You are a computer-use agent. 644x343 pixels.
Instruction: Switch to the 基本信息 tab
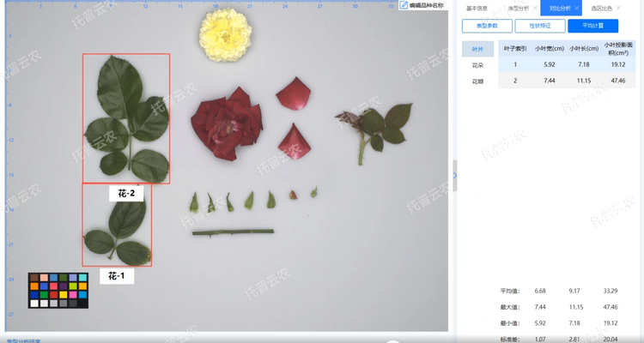click(477, 9)
